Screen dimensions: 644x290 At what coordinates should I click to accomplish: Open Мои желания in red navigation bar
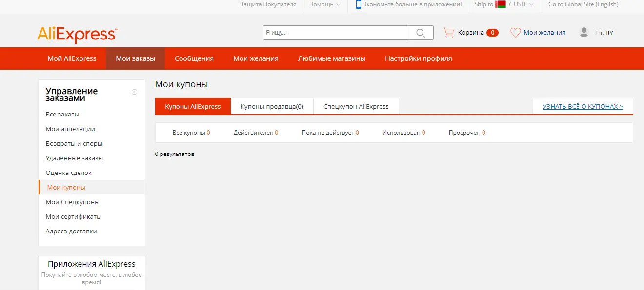(x=256, y=58)
